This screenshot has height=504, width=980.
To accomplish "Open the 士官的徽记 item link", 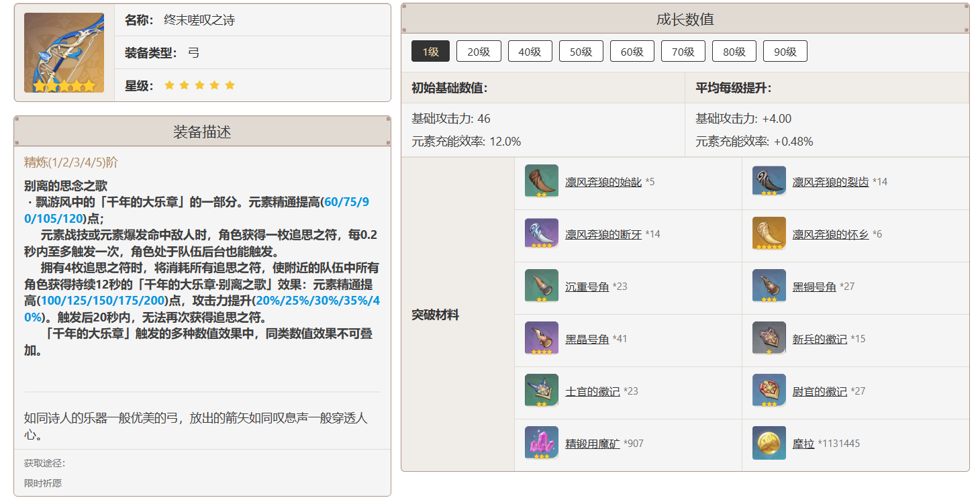I will coord(592,391).
